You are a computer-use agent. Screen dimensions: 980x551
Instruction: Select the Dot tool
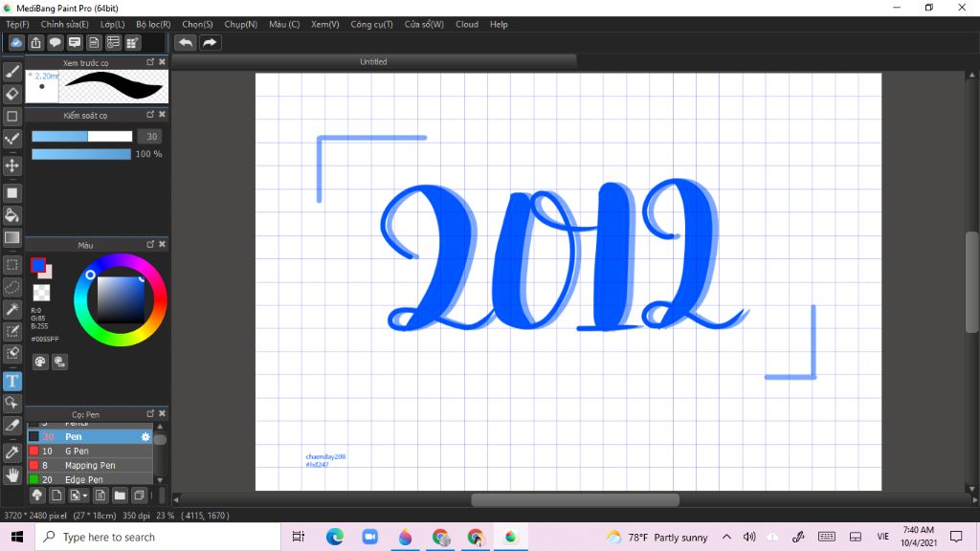click(x=11, y=139)
